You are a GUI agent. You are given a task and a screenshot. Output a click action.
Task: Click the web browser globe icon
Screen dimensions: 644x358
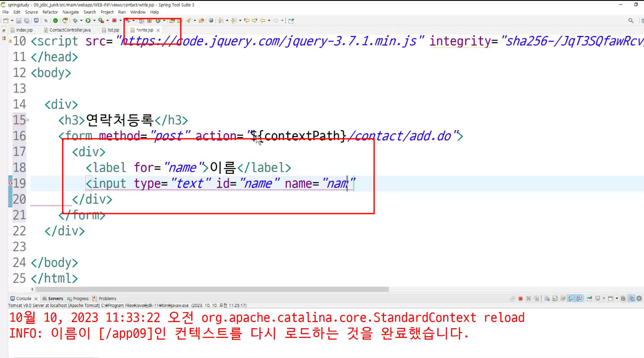[211, 20]
